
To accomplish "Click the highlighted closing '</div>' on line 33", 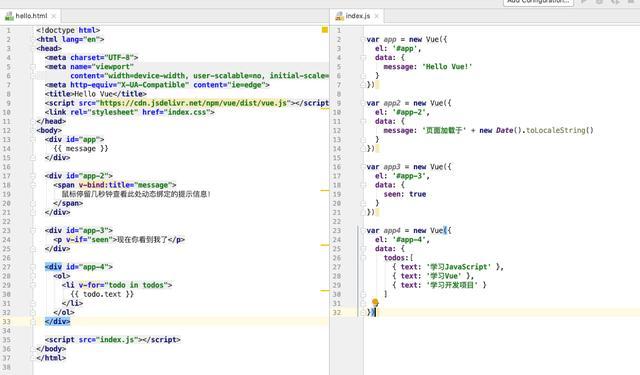I will point(58,322).
